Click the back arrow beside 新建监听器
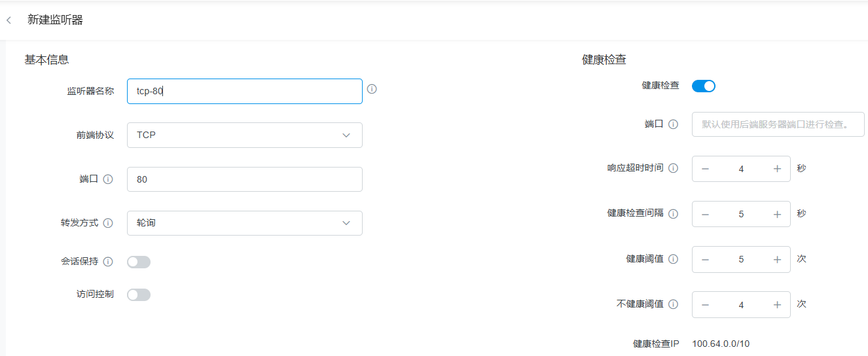 pyautogui.click(x=9, y=20)
